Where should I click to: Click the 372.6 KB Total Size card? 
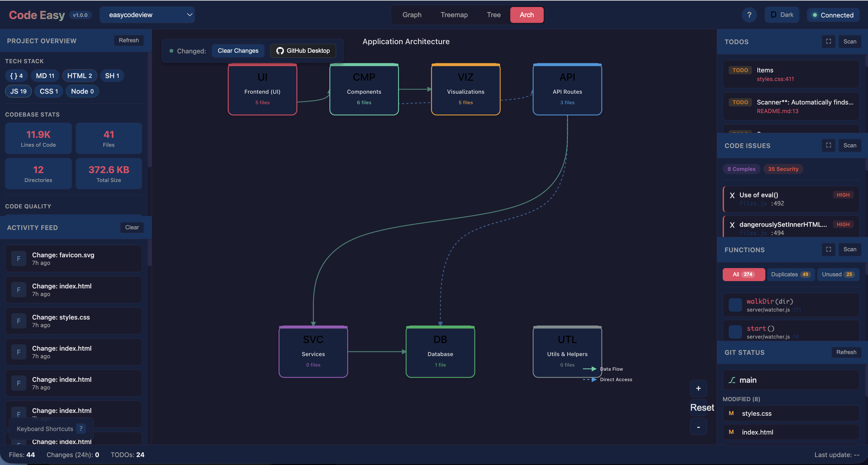[x=109, y=174]
